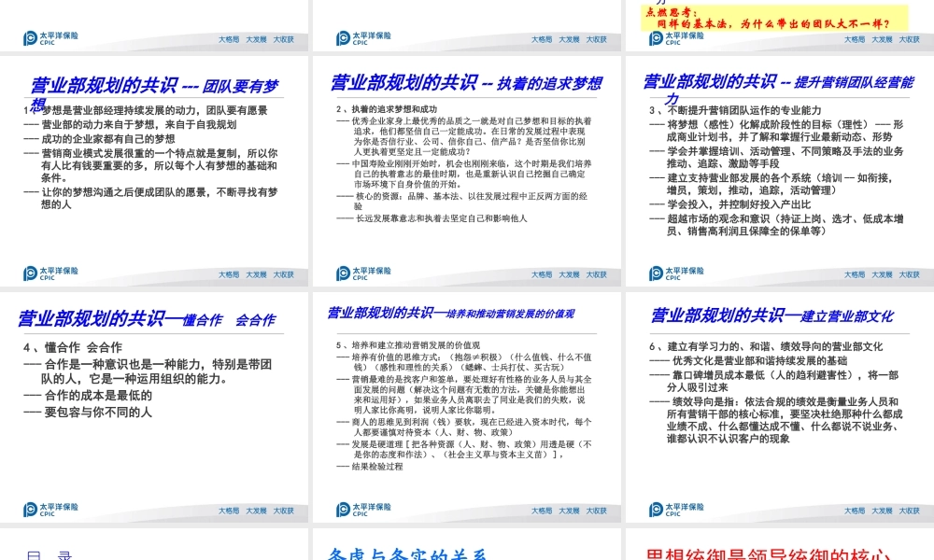Image resolution: width=934 pixels, height=560 pixels.
Task: Open the partially visible 目录 slide
Action: click(154, 544)
